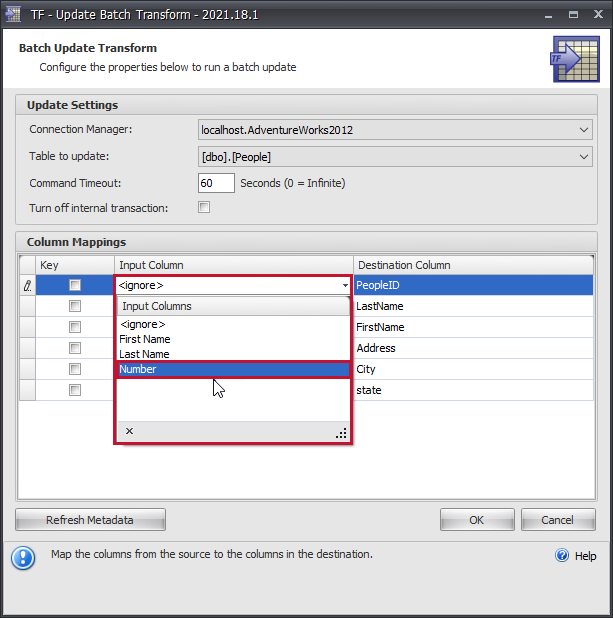Click the row edit pencil indicator

pos(27,286)
